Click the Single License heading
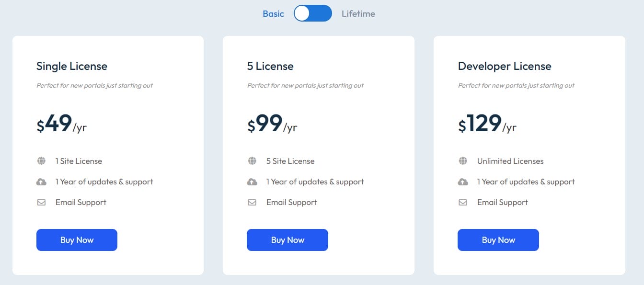The height and width of the screenshot is (285, 644). coord(72,66)
